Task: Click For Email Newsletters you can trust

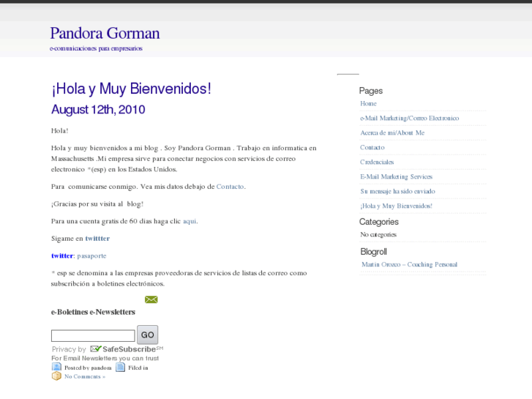Action: (x=105, y=358)
